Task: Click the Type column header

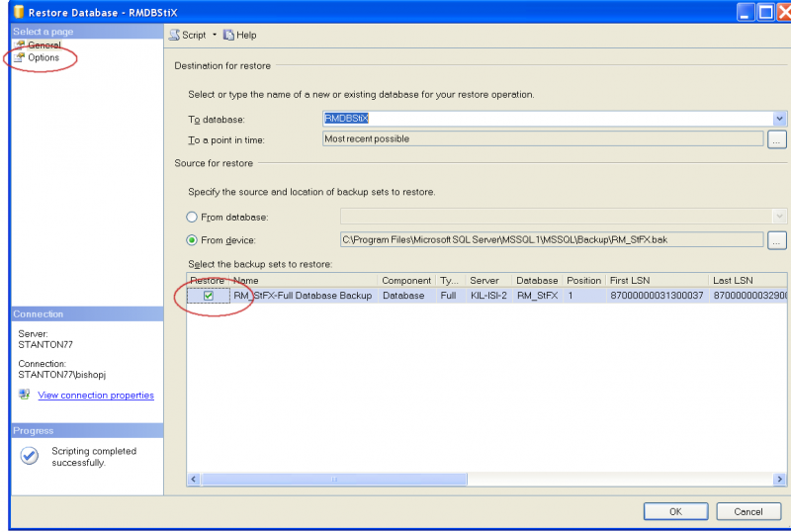Action: point(451,280)
